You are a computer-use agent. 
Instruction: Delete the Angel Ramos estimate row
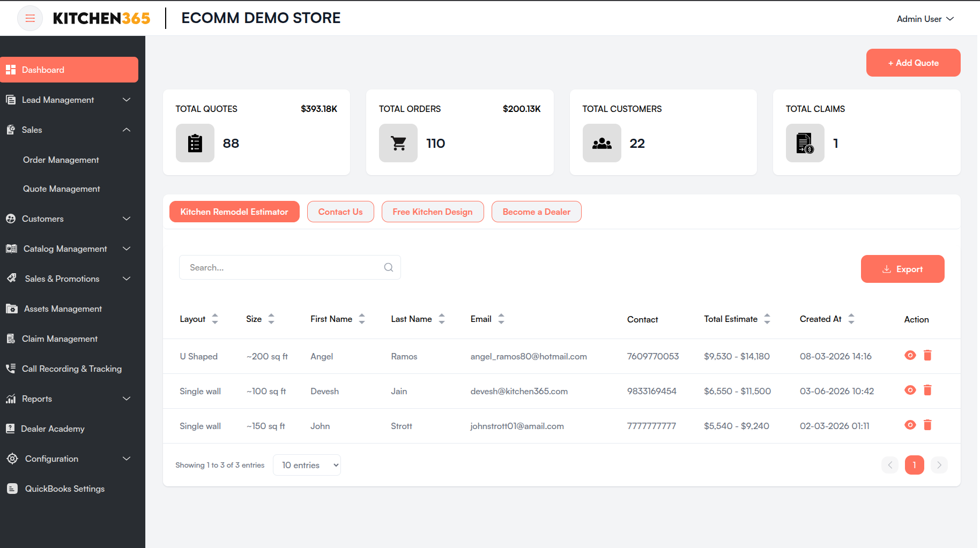(928, 355)
